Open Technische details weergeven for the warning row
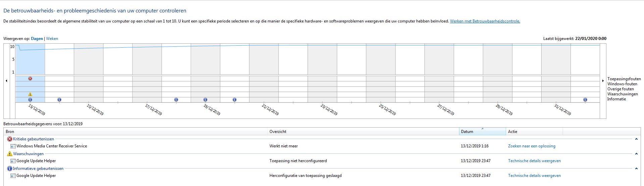The image size is (644, 186). pyautogui.click(x=534, y=161)
